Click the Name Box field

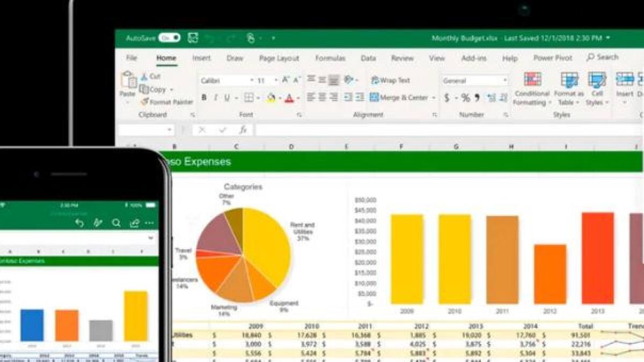[x=147, y=130]
